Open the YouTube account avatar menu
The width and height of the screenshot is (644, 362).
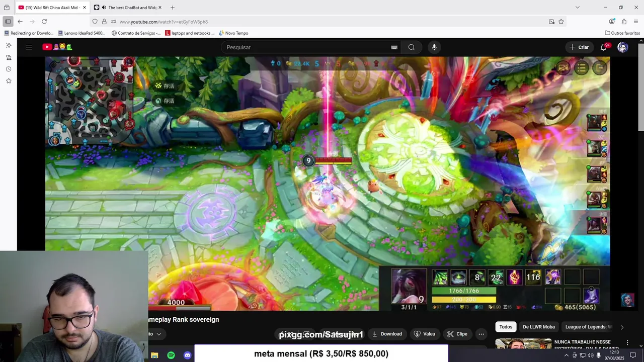click(623, 47)
